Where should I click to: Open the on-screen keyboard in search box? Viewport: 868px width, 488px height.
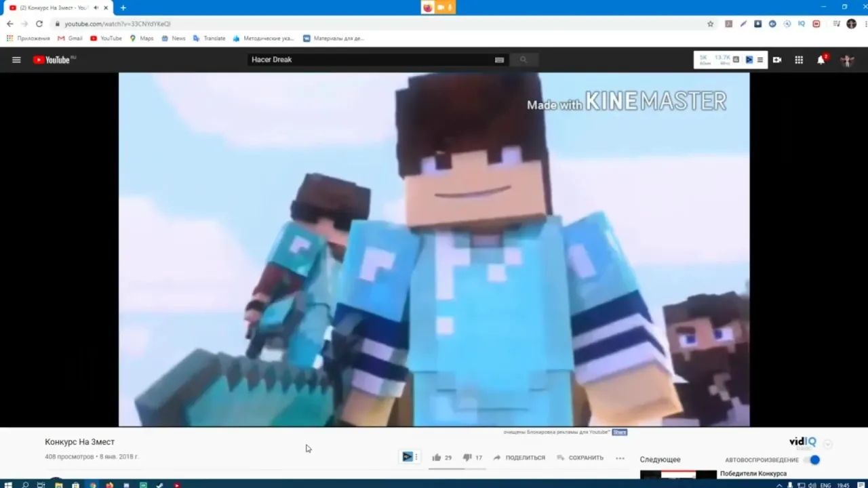(500, 60)
